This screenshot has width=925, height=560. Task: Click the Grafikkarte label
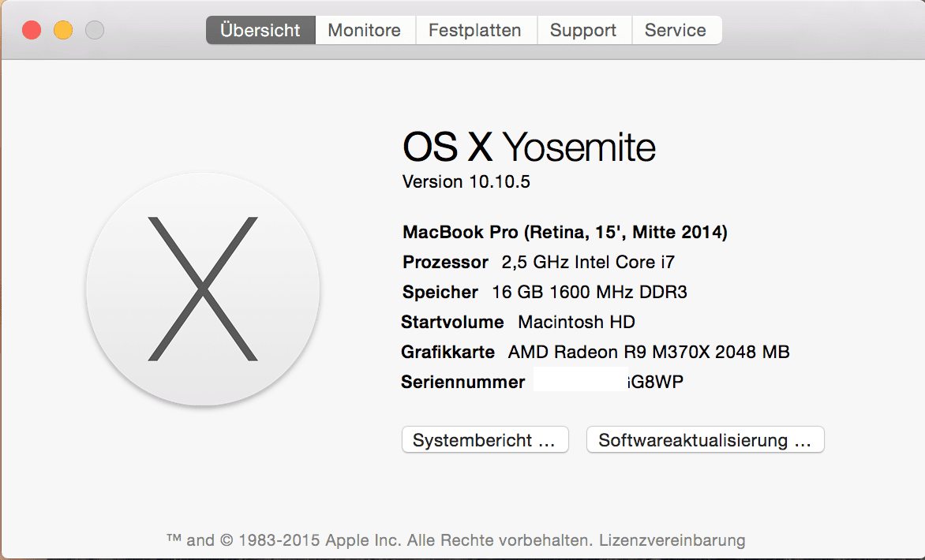tap(448, 352)
